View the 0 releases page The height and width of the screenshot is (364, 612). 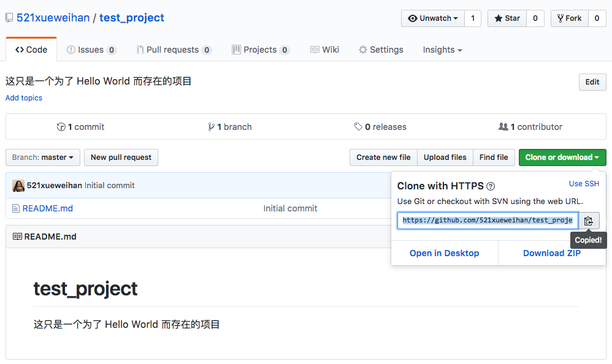[380, 127]
